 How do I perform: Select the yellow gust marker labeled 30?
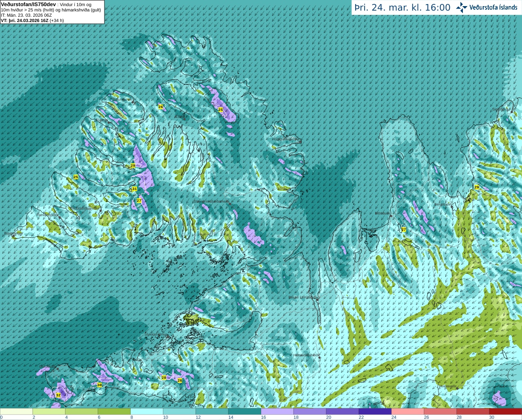pos(99,385)
